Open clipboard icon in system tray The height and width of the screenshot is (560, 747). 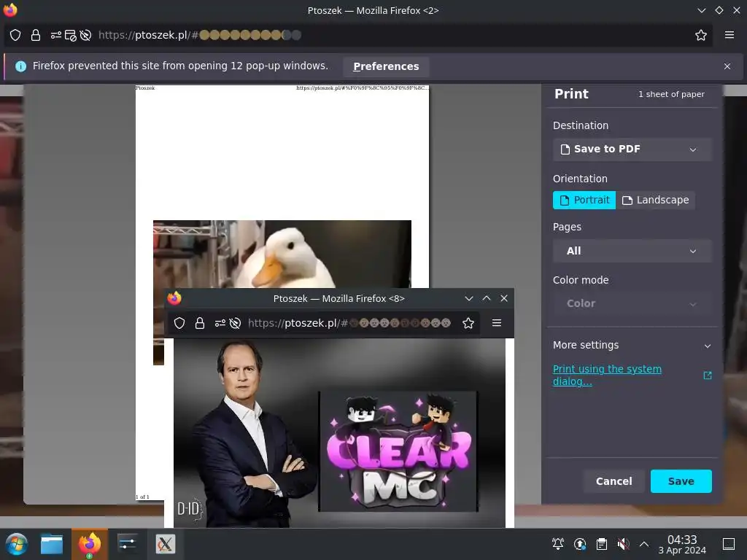tap(602, 544)
